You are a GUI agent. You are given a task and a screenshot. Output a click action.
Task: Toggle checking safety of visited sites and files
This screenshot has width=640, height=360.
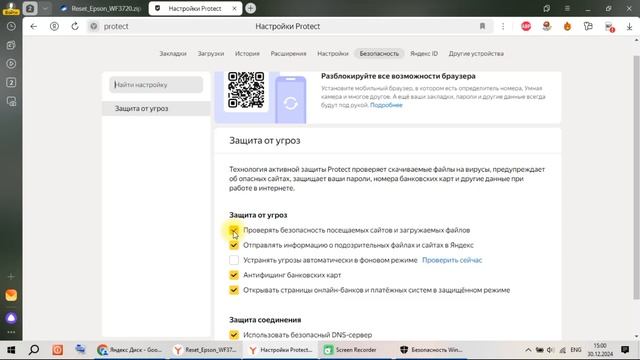234,230
